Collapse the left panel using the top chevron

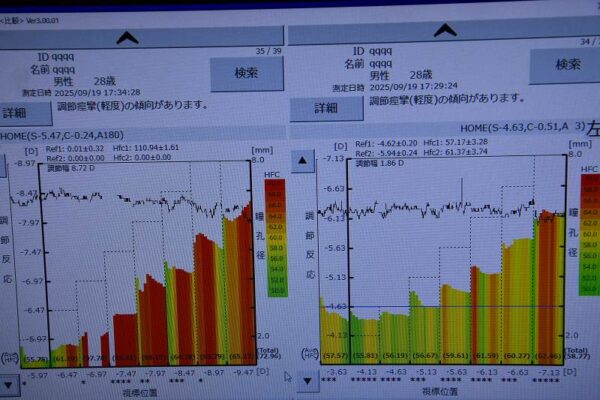[x=127, y=37]
